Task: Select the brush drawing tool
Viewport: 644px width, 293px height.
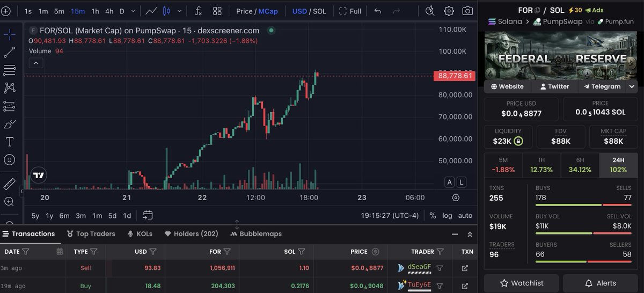Action: pos(9,124)
